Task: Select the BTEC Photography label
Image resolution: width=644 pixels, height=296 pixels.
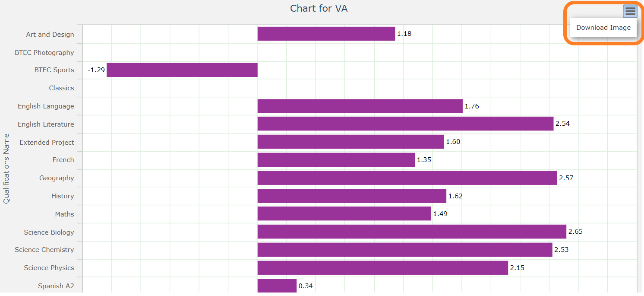Action: [44, 52]
